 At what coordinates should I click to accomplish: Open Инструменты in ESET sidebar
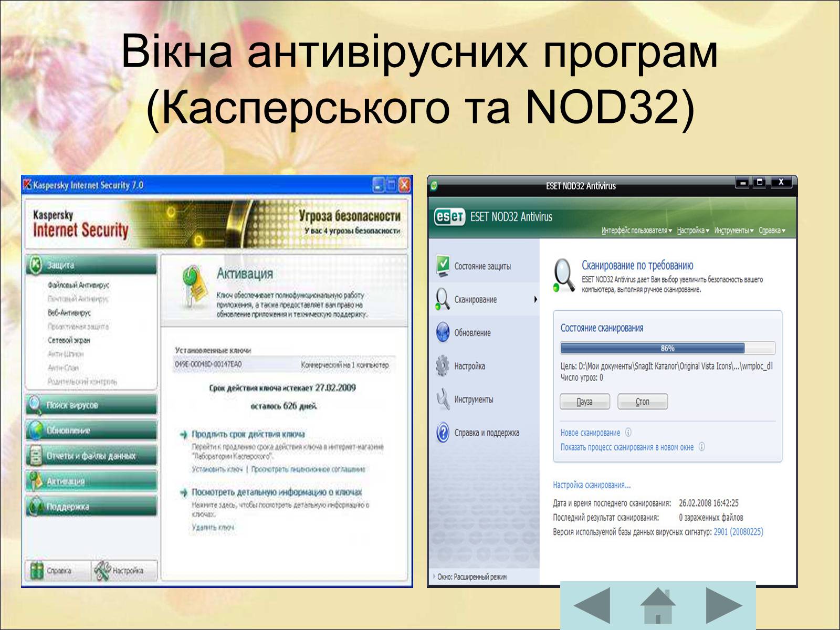(484, 399)
